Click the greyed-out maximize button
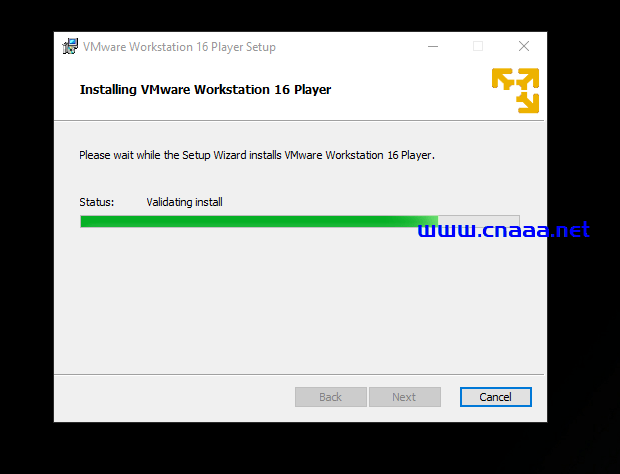This screenshot has width=620, height=474. [x=478, y=46]
